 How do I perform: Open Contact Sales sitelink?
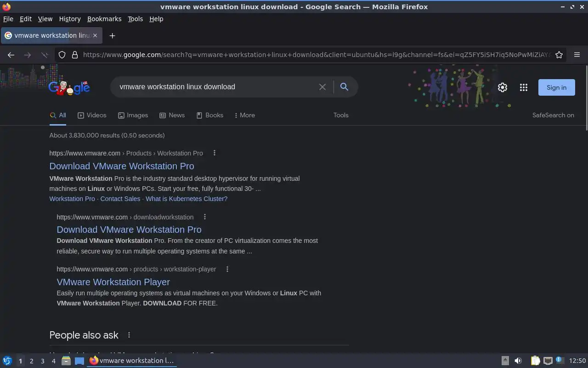click(120, 199)
